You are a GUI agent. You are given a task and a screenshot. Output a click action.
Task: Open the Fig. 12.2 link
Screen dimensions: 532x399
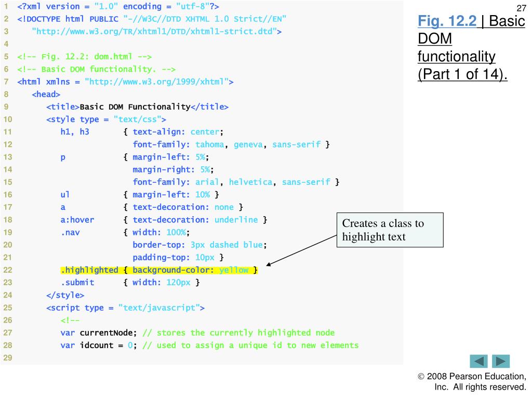point(447,21)
